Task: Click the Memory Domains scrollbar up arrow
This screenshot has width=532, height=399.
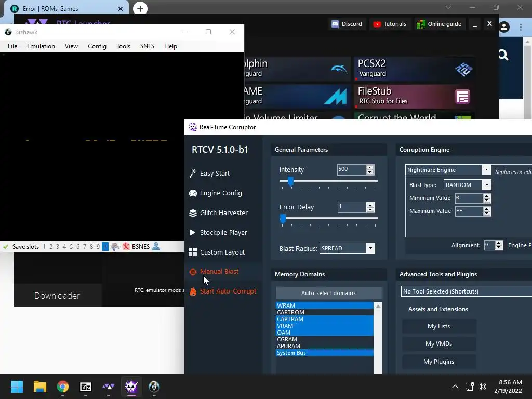Action: pos(378,307)
